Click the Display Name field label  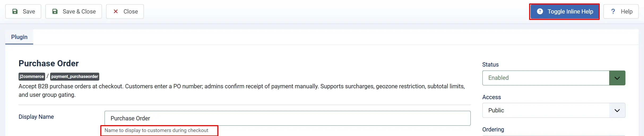[x=36, y=117]
